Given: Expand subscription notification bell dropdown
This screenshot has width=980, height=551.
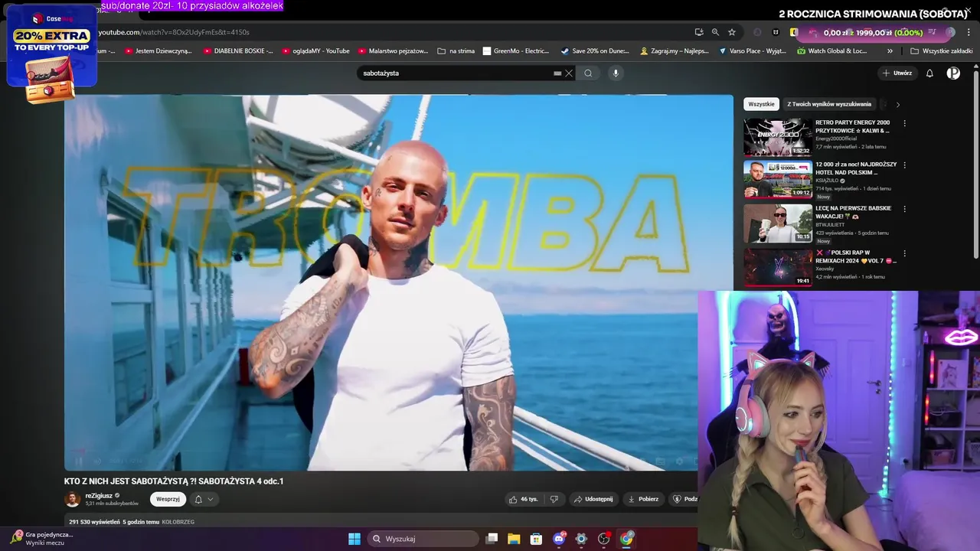Looking at the screenshot, I should pos(203,499).
